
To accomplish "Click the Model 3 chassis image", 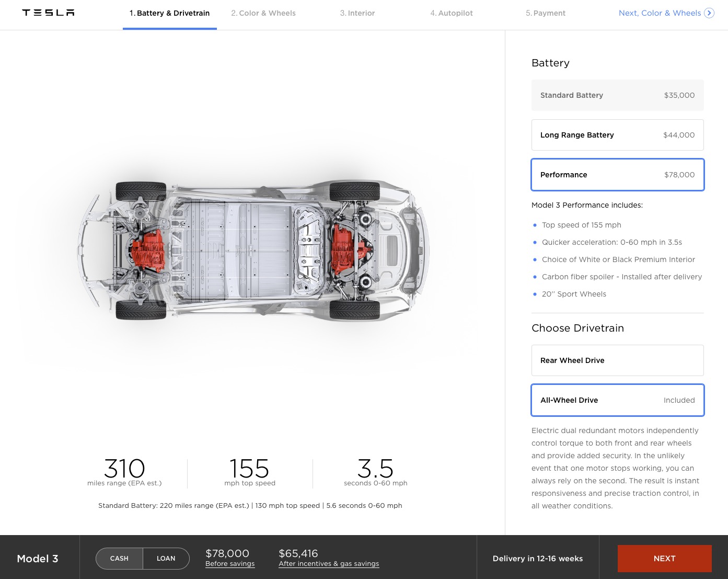I will (x=253, y=250).
